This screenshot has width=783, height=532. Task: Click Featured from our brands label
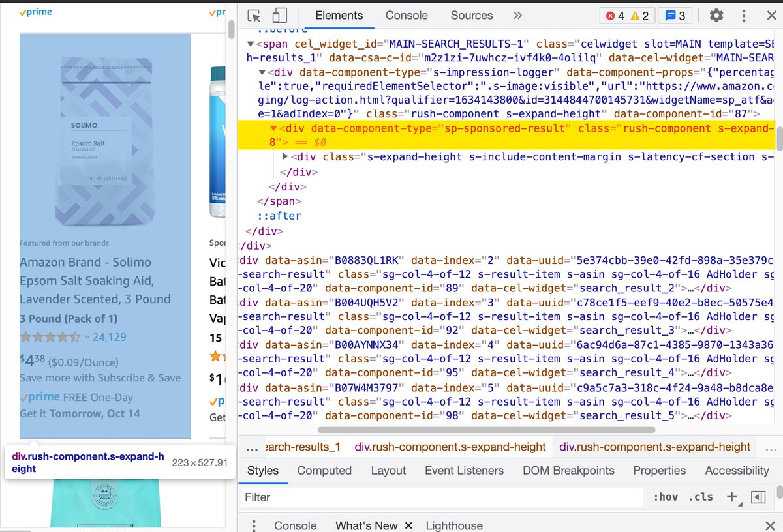click(65, 243)
